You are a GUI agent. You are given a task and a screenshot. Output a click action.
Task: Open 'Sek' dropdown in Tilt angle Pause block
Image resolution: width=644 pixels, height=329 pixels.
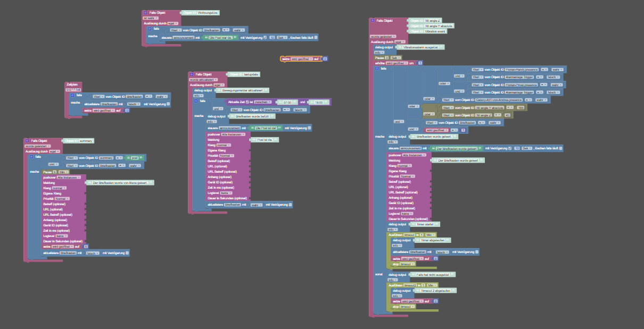[395, 57]
